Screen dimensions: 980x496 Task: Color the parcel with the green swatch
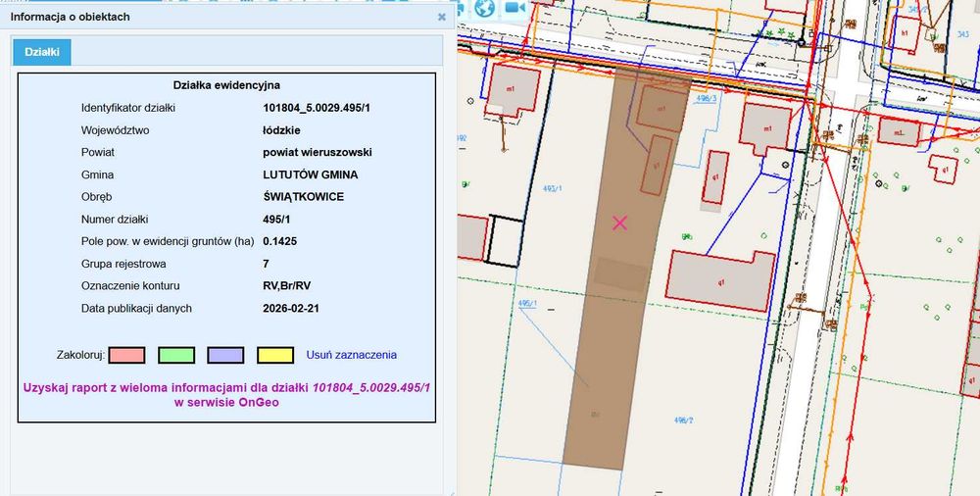(x=176, y=355)
